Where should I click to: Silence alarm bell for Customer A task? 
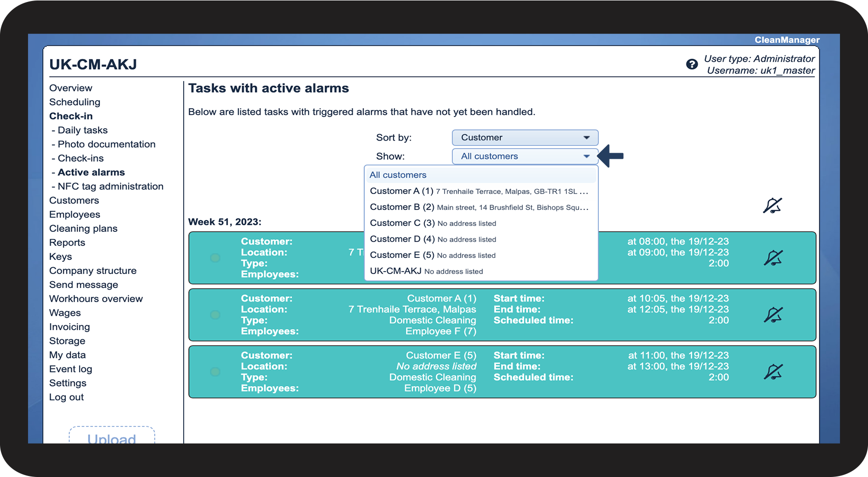(x=773, y=315)
